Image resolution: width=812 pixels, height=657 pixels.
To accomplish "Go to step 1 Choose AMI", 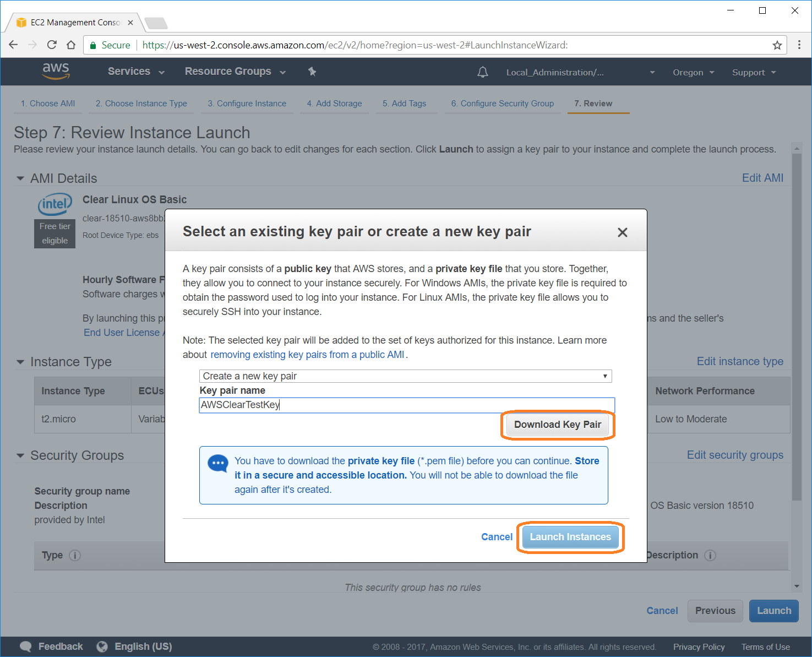I will coord(48,104).
